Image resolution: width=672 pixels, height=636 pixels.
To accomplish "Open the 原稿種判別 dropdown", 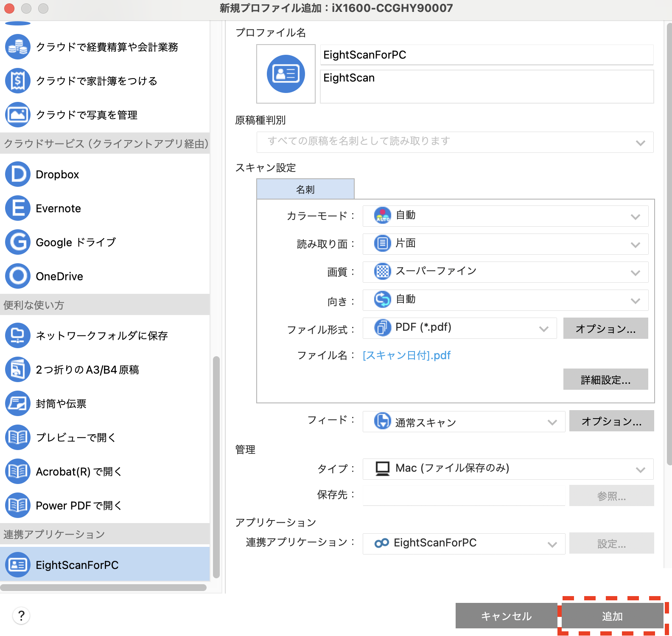I will click(455, 142).
